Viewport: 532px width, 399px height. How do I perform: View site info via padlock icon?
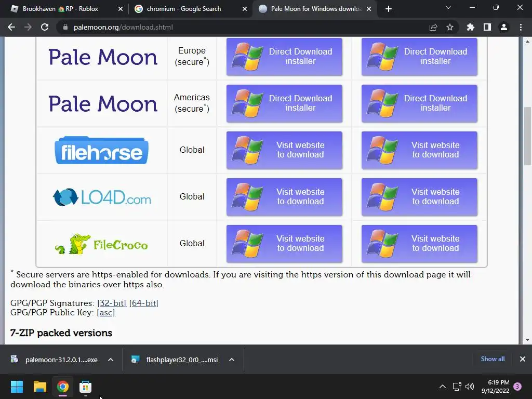click(x=65, y=27)
